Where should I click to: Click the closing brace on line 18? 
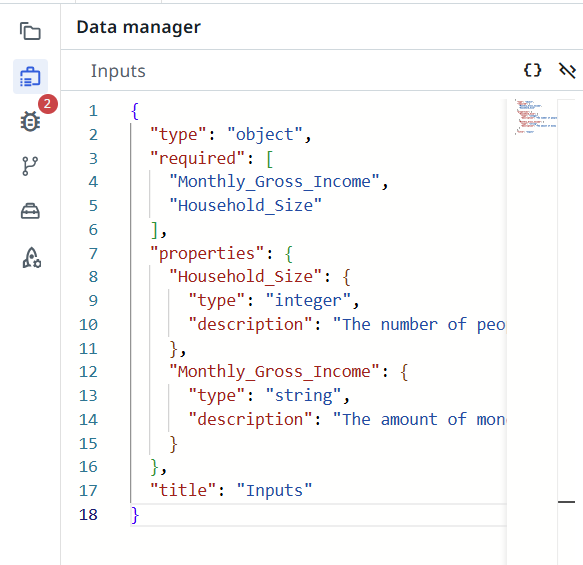(135, 515)
